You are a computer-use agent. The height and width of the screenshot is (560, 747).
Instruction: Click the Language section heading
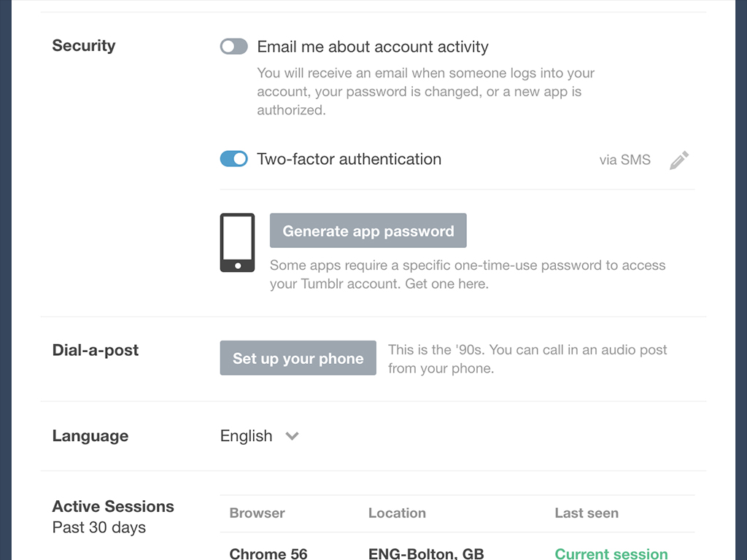click(90, 436)
